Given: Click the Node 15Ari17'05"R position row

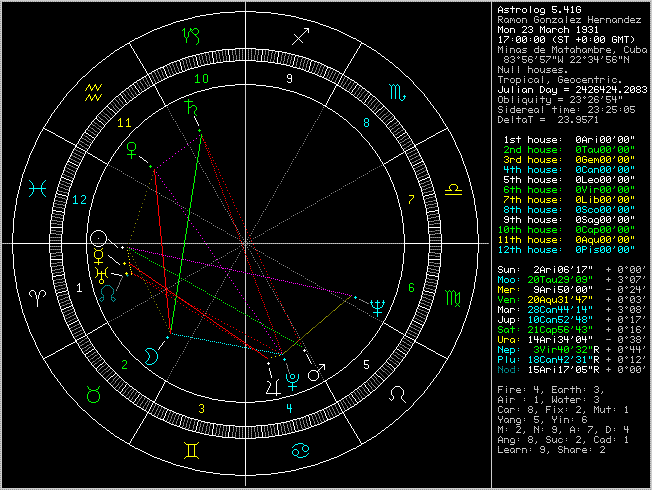Looking at the screenshot, I should tap(572, 370).
